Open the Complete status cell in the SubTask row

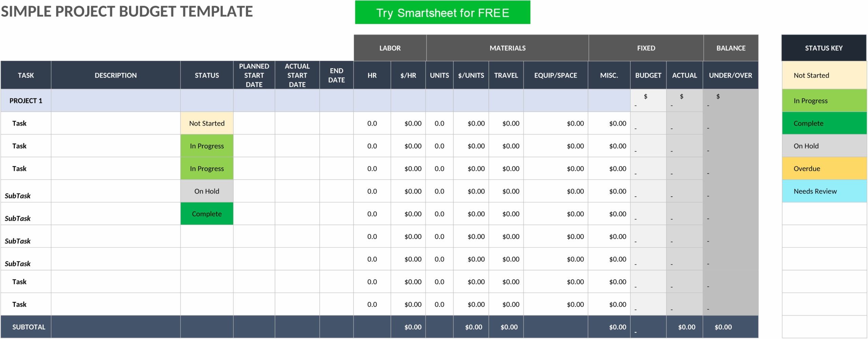[207, 214]
